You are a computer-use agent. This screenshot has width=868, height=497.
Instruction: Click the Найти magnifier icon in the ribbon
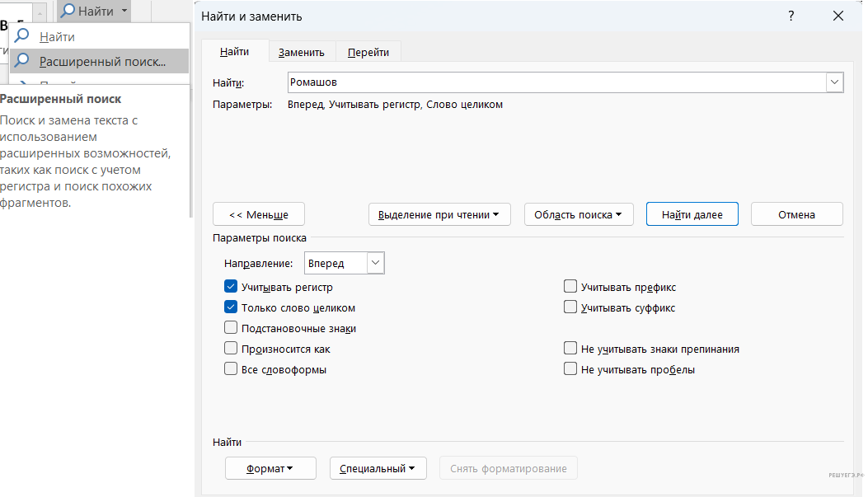tap(68, 11)
